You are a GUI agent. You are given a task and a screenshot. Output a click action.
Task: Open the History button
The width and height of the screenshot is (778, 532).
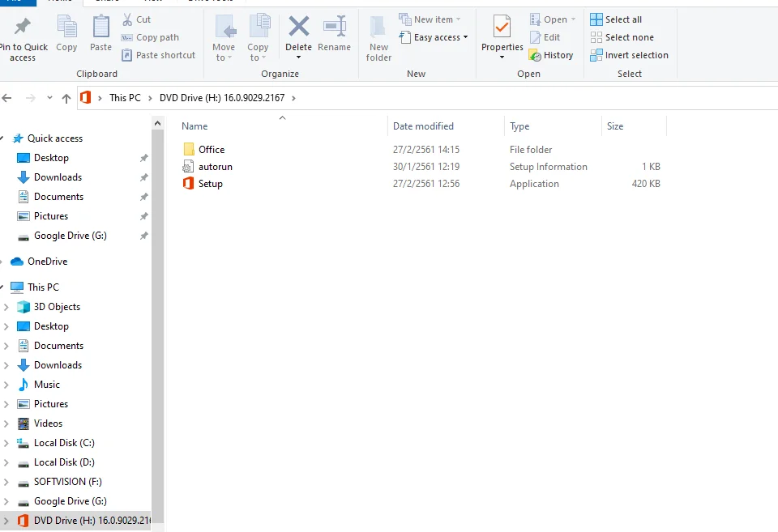click(551, 55)
